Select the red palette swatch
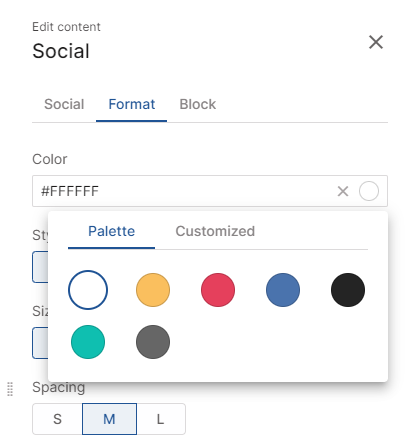This screenshot has width=410, height=440. [218, 290]
